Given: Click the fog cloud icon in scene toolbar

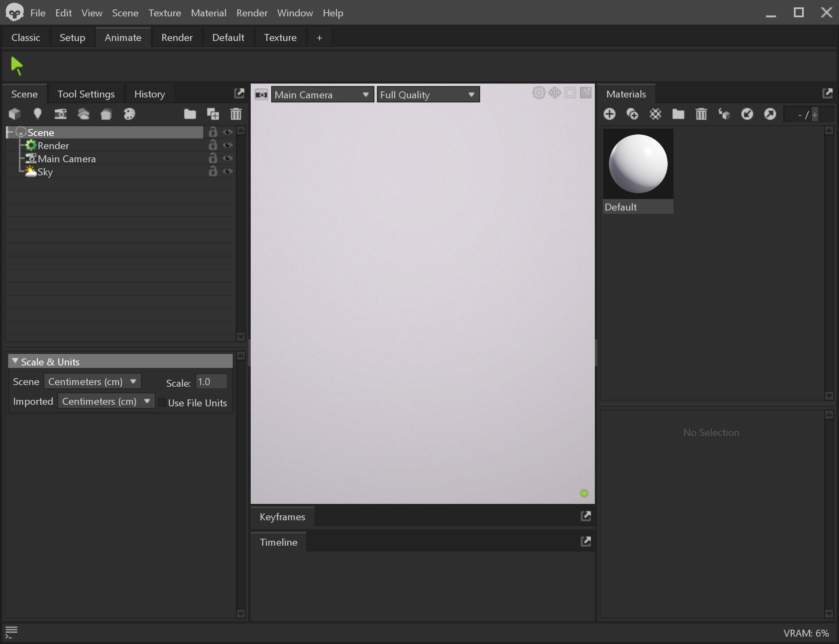Looking at the screenshot, I should coord(84,114).
